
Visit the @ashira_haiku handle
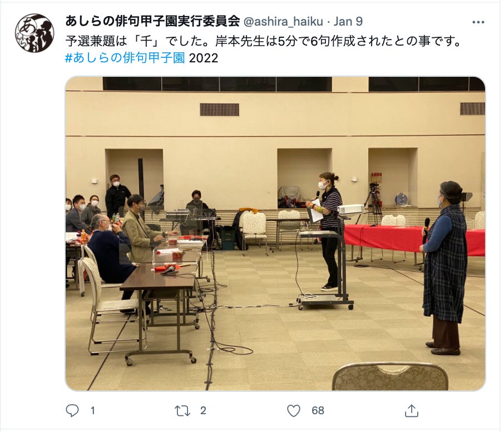(283, 22)
